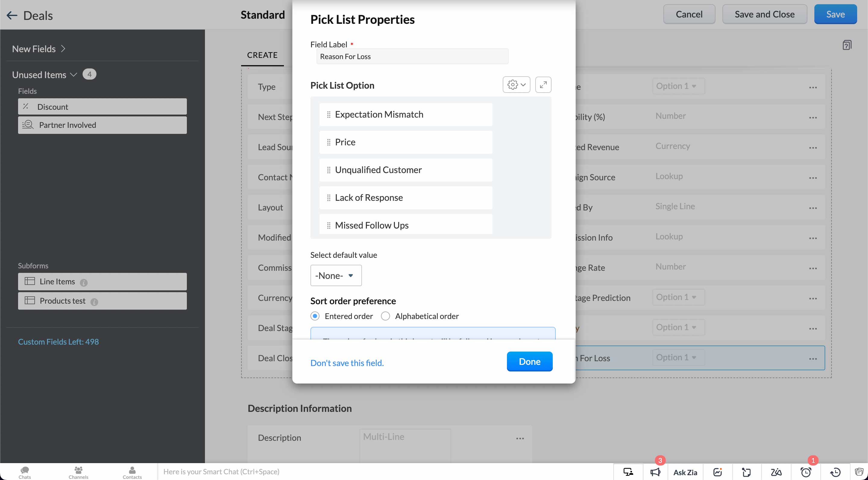The width and height of the screenshot is (868, 480).
Task: Click the drag handle icon for Lack of Response
Action: (329, 197)
